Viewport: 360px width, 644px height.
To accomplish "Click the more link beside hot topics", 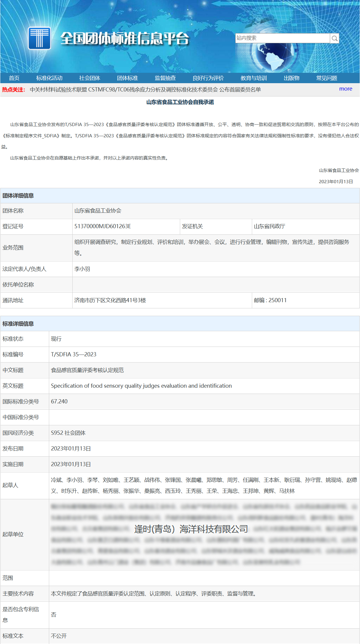I will pos(345,89).
